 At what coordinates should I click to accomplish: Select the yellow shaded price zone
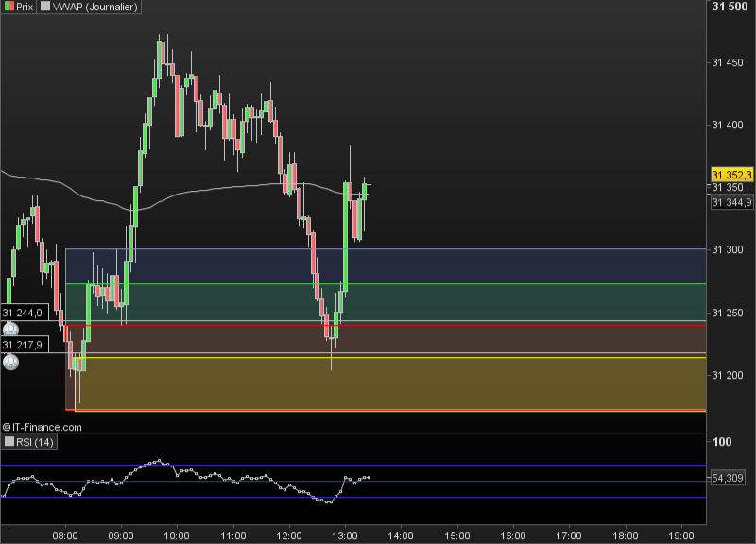[x=390, y=384]
